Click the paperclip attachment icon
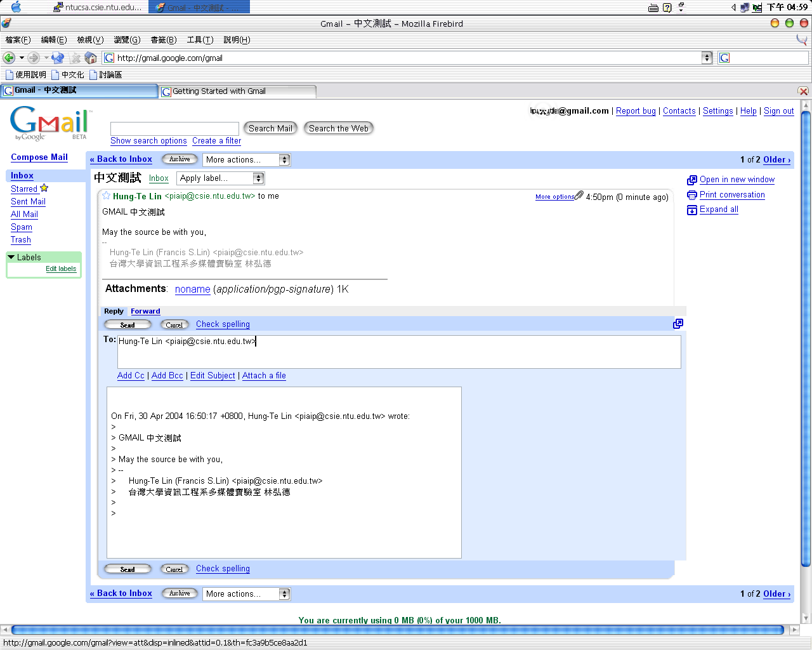The width and height of the screenshot is (812, 650). click(579, 196)
